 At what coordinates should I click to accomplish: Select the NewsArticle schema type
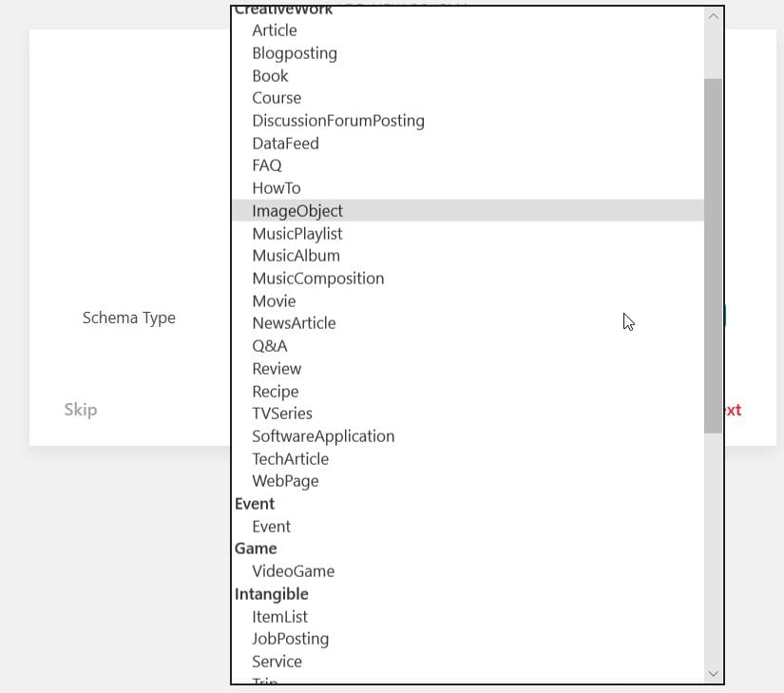coord(294,323)
